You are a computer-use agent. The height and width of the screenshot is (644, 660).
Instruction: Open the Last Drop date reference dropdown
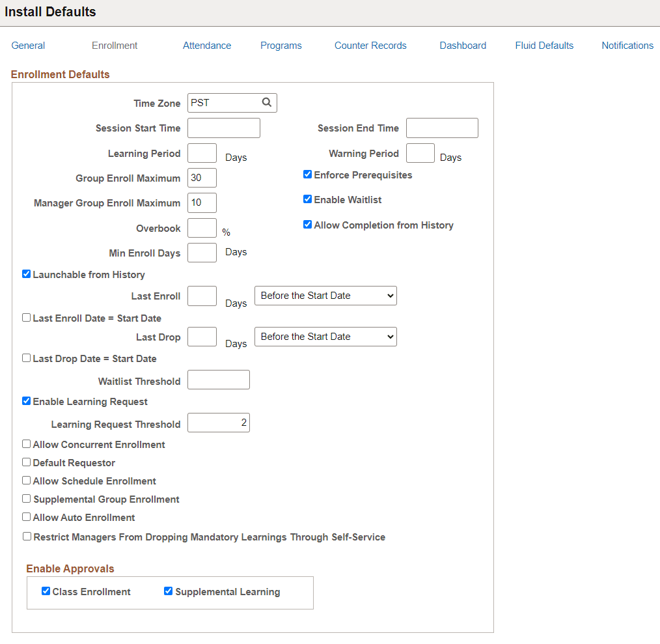click(325, 336)
